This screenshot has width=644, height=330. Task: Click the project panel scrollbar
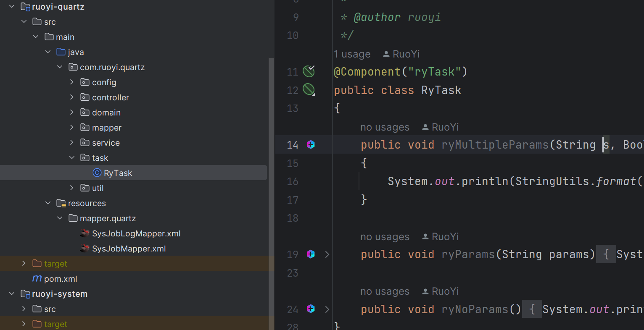coord(271,126)
